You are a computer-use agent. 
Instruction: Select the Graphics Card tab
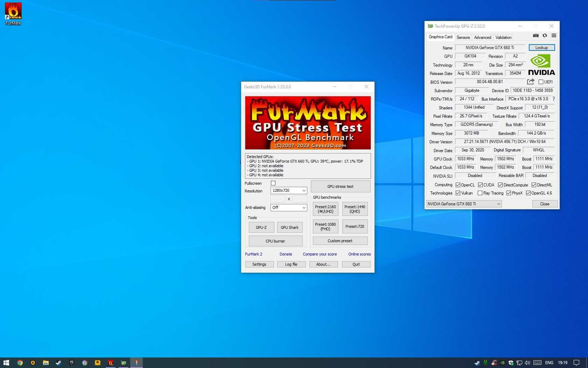(440, 37)
